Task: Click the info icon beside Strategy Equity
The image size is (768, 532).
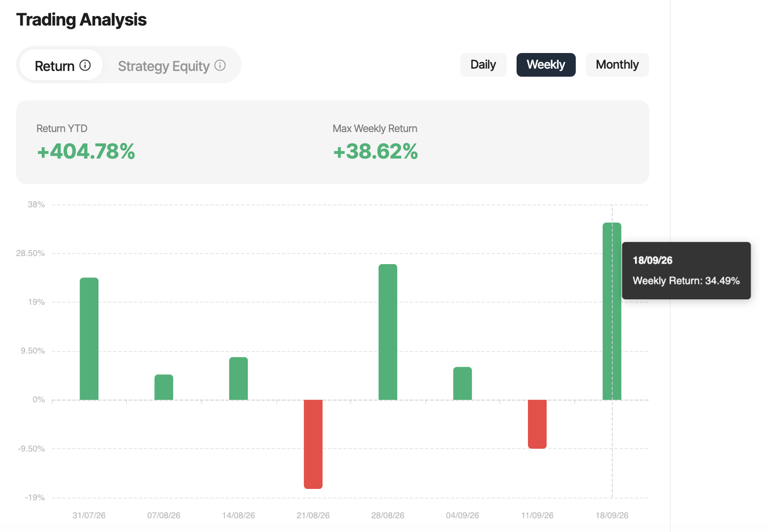Action: coord(220,65)
